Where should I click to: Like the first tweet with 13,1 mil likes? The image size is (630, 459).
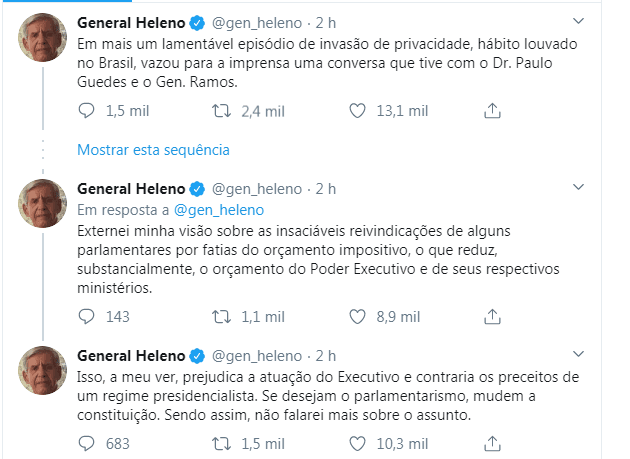click(360, 110)
